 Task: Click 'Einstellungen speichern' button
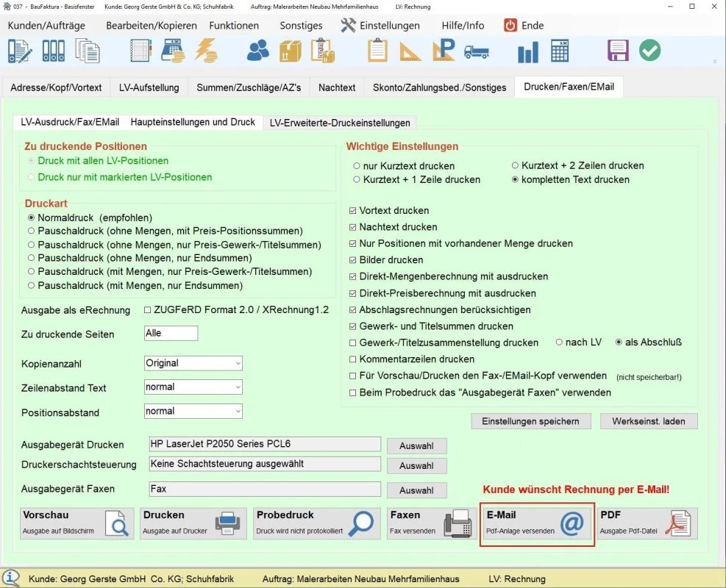[531, 421]
